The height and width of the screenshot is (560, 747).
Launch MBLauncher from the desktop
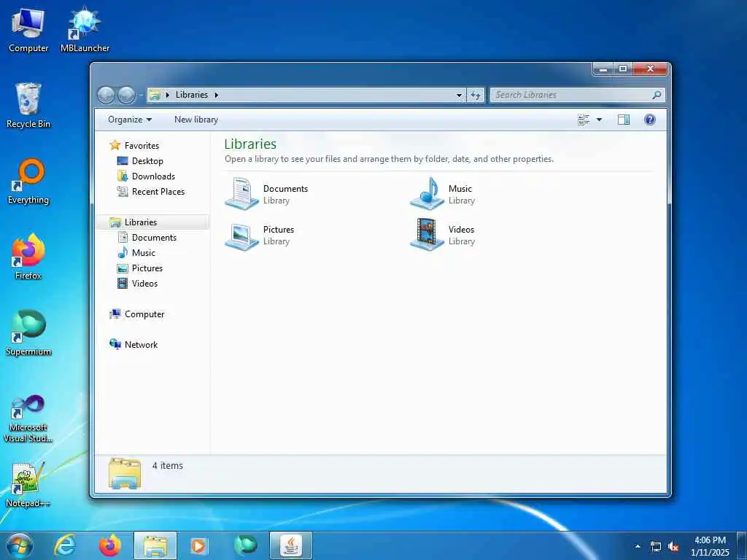pos(85,30)
